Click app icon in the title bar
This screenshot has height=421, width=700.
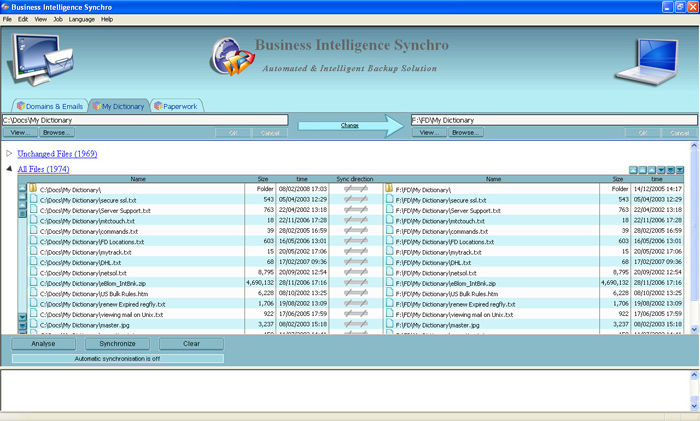click(x=5, y=7)
